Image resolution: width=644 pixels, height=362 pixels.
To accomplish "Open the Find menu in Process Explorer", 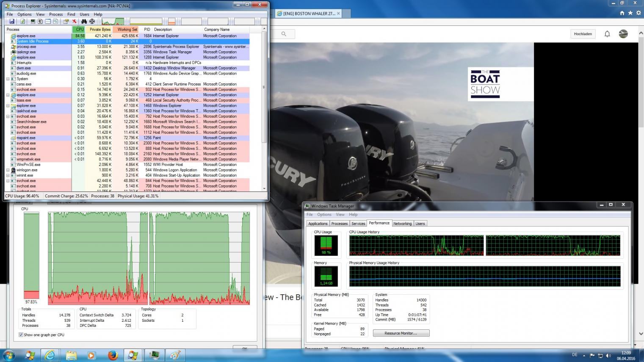I will (x=71, y=14).
